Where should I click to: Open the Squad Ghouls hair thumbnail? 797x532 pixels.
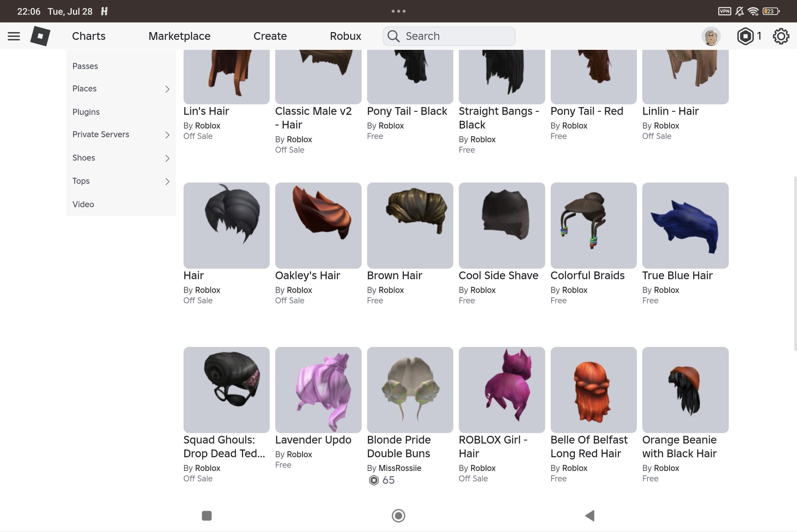227,390
